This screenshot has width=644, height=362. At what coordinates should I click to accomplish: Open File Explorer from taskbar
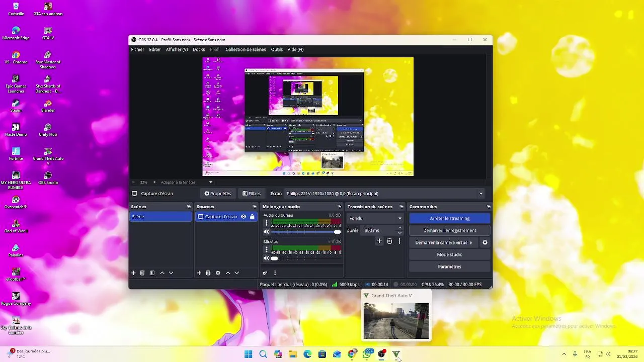click(293, 354)
